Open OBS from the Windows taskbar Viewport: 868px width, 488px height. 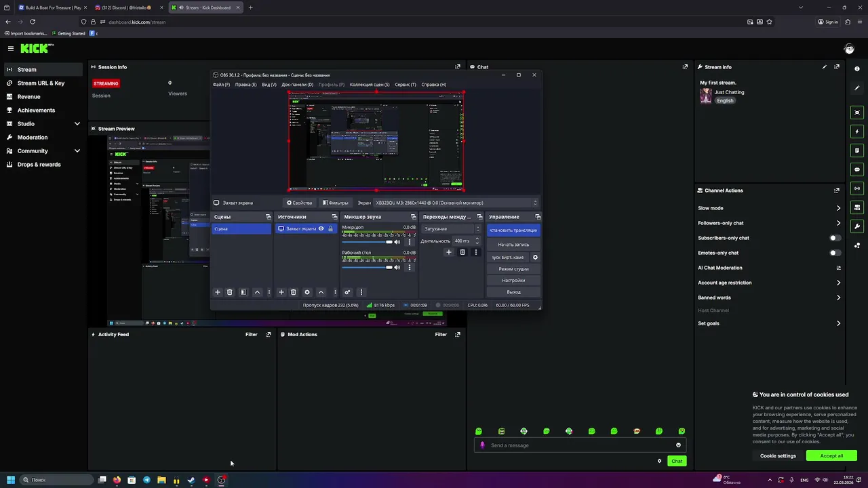[221, 480]
